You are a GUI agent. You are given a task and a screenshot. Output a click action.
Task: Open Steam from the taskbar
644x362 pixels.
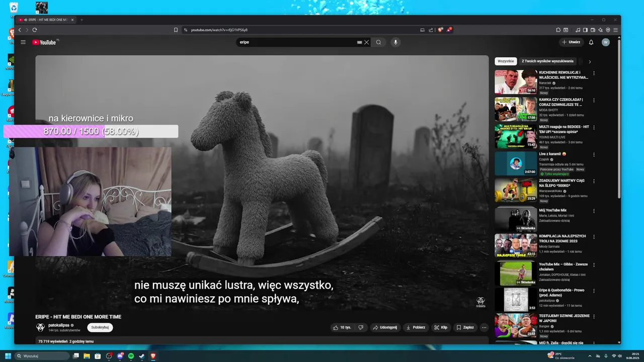[142, 356]
